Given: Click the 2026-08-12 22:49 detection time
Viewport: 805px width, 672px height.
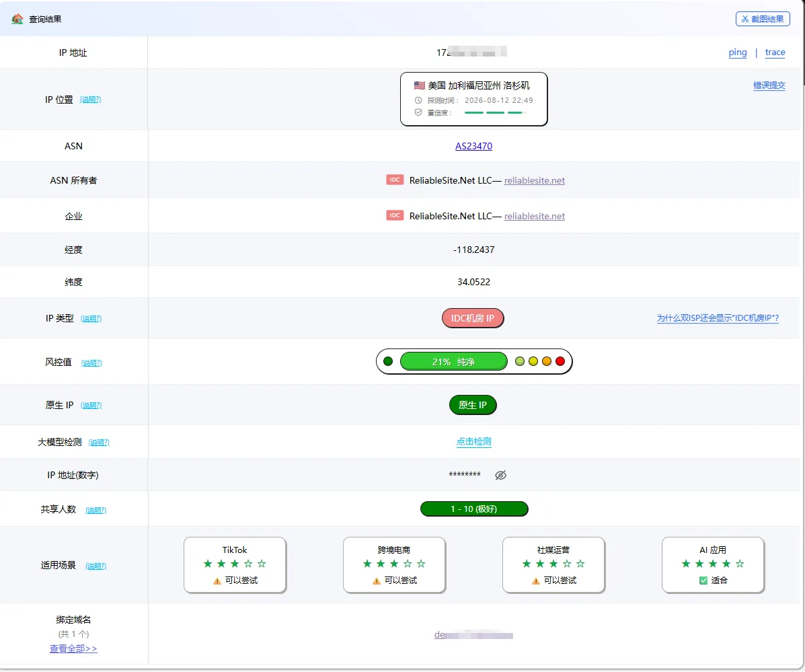Looking at the screenshot, I should tap(498, 100).
